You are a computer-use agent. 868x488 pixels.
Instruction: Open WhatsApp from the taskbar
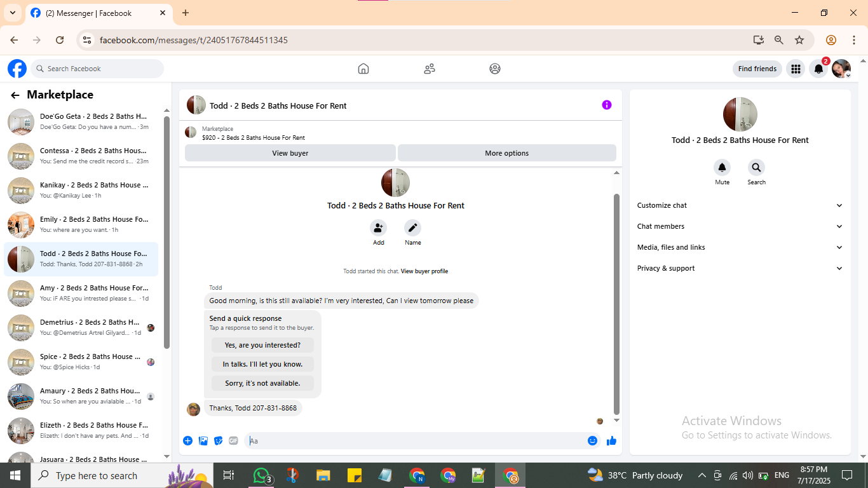coord(262,475)
